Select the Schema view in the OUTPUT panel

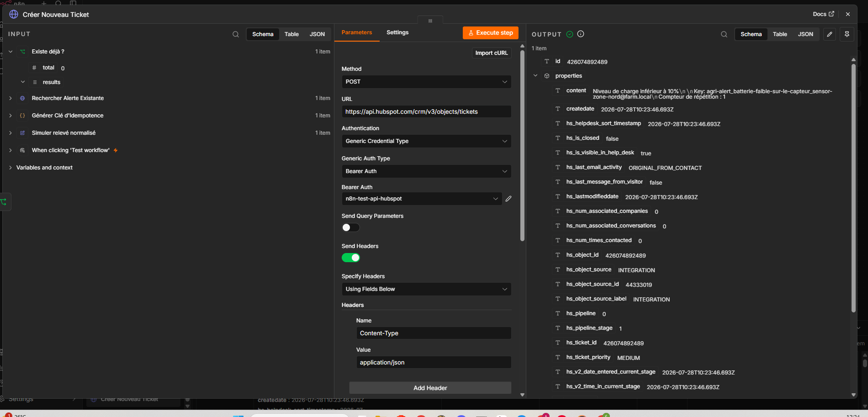(x=751, y=34)
